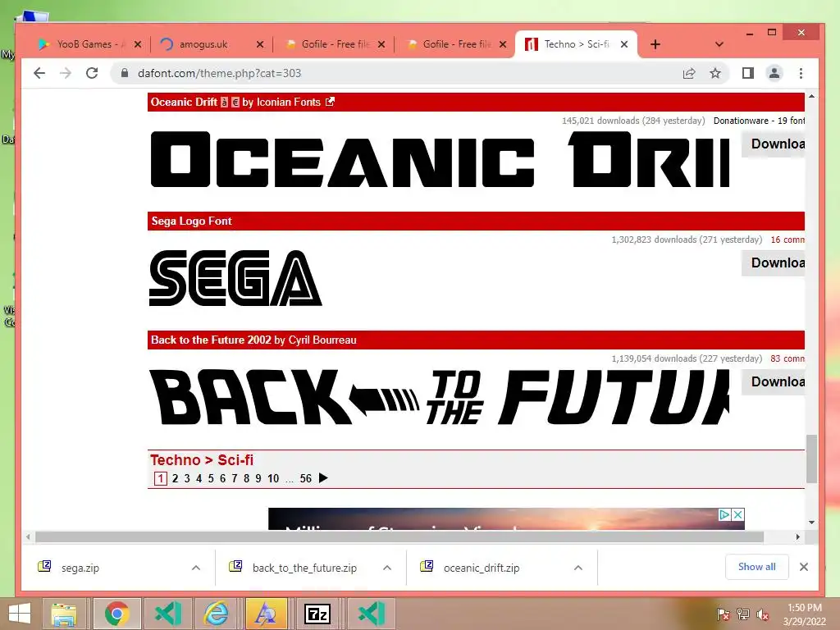Open the Iconian Fonts author link
The width and height of the screenshot is (840, 630).
coord(288,102)
